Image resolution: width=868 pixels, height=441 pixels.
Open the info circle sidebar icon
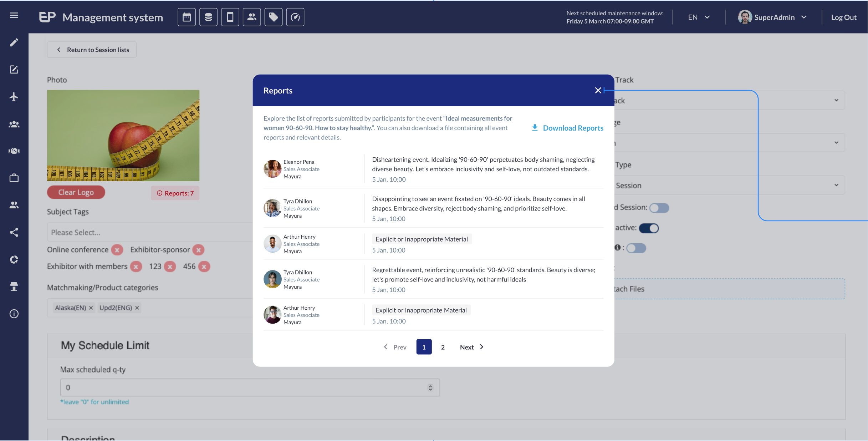coord(14,314)
